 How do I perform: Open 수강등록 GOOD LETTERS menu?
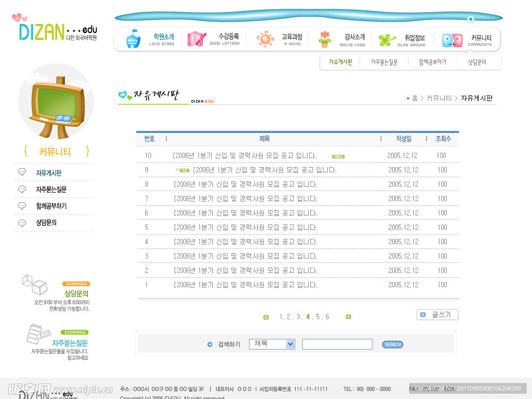point(225,39)
